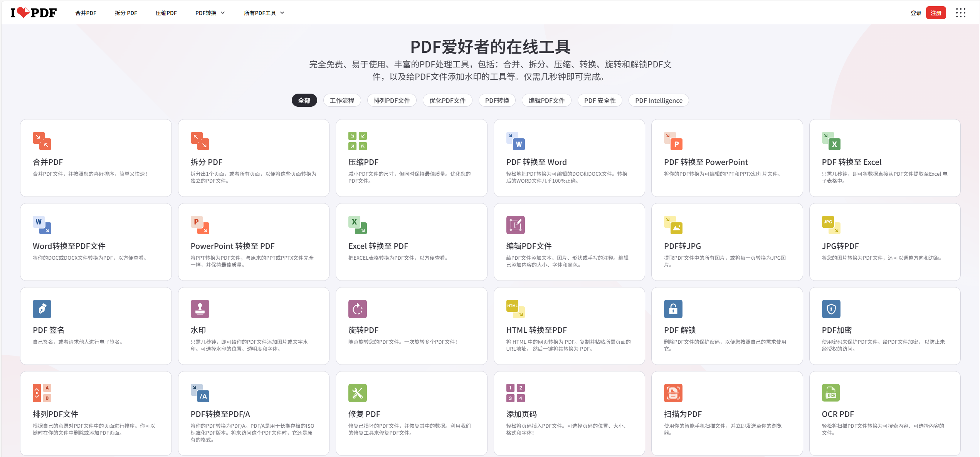Click the red 注册 sign-up button
This screenshot has height=457, width=980.
(x=936, y=13)
